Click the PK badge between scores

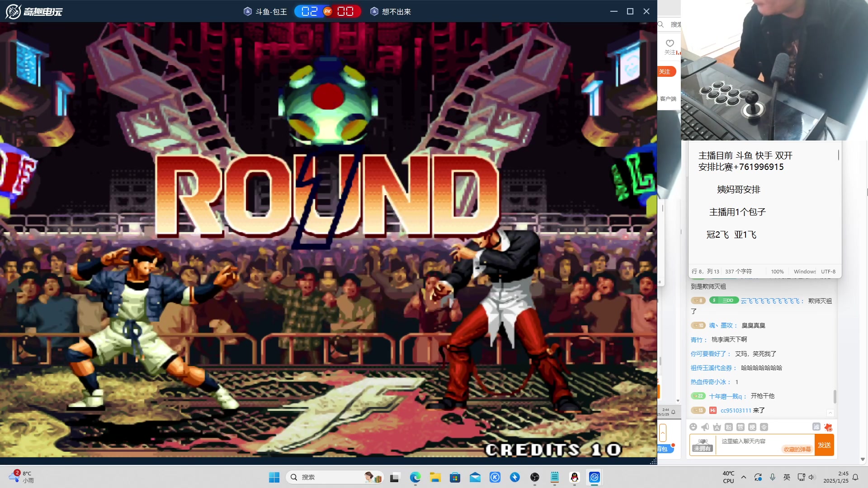328,11
